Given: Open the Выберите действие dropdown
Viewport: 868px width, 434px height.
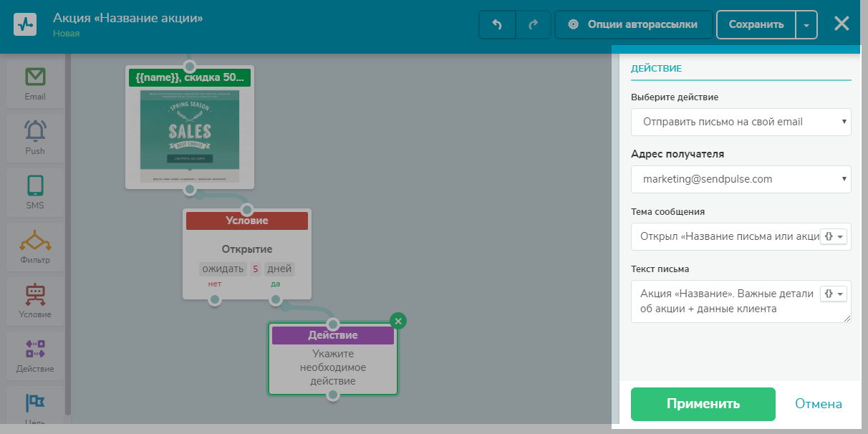Looking at the screenshot, I should [x=741, y=122].
